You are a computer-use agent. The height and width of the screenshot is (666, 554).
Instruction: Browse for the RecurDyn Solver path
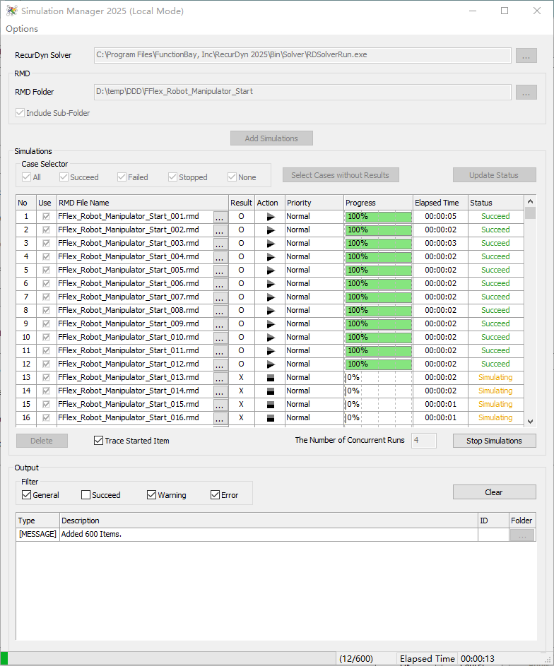coord(526,56)
